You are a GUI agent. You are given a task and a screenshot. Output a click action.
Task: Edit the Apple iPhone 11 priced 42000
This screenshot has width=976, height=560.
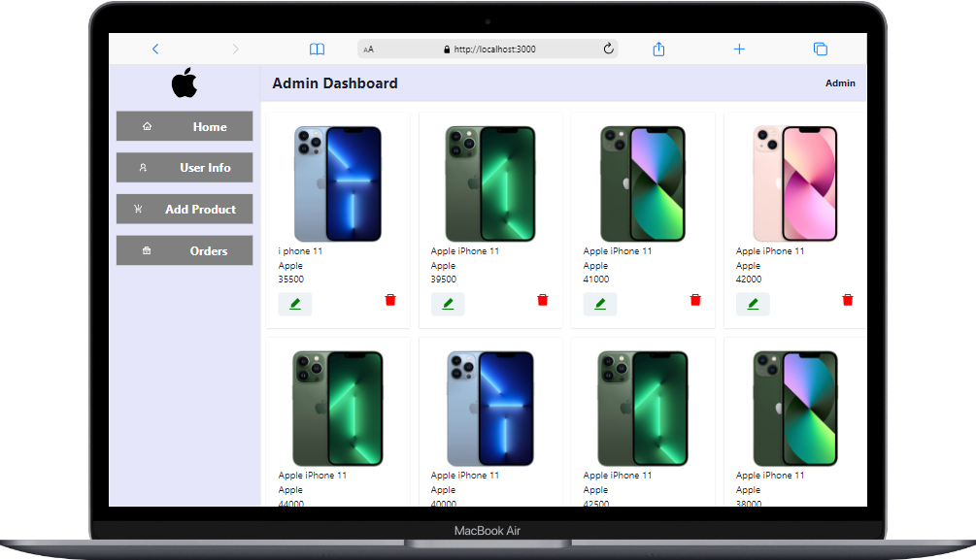tap(753, 304)
